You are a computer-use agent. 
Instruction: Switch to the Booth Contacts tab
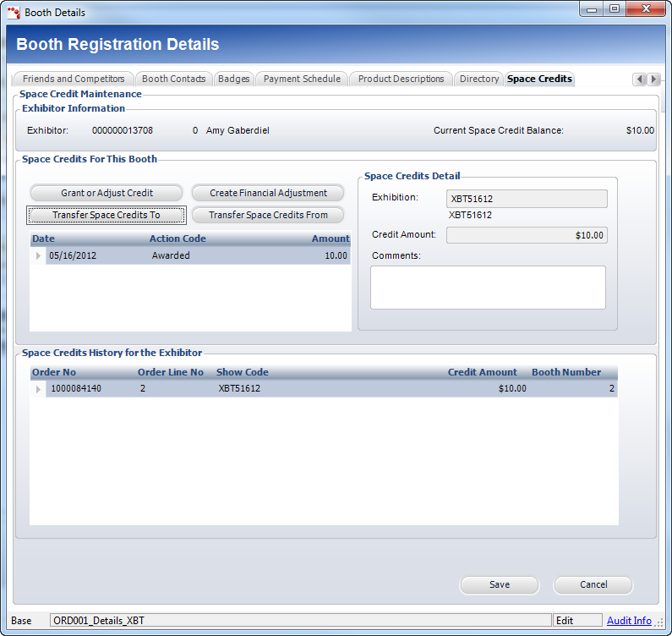point(173,79)
